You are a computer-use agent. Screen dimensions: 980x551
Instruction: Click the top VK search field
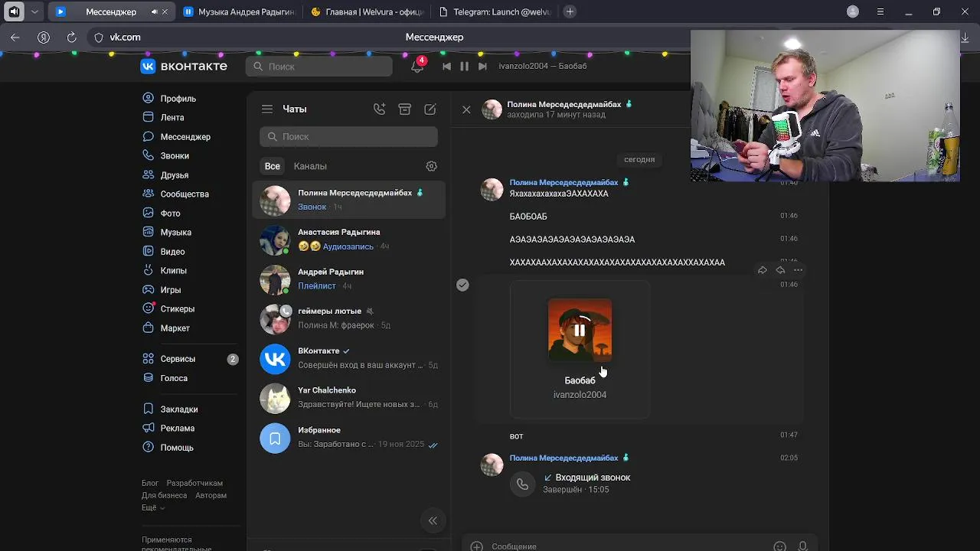[319, 67]
